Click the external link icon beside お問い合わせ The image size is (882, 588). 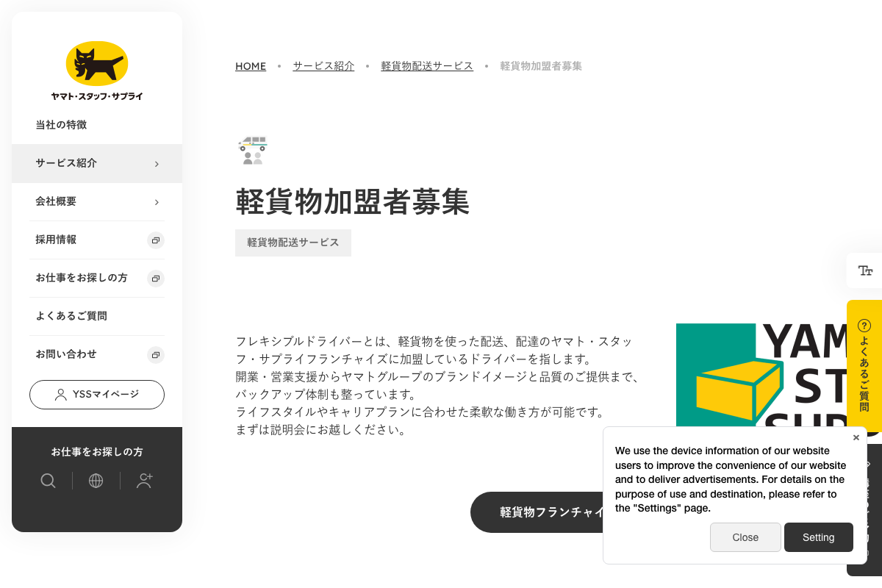[x=155, y=355]
